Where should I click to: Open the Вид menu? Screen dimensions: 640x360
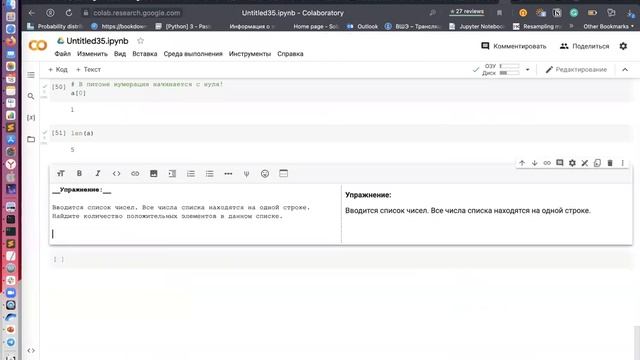[120, 54]
